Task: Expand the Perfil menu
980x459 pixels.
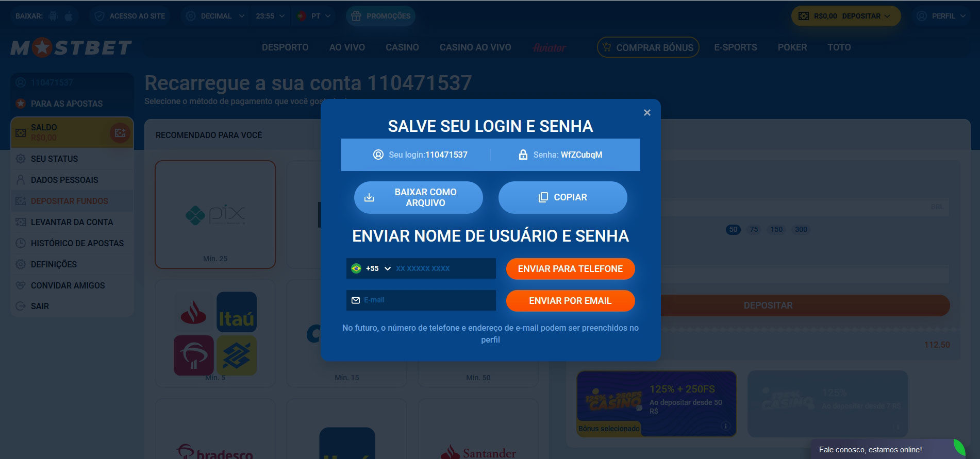Action: coord(941,16)
